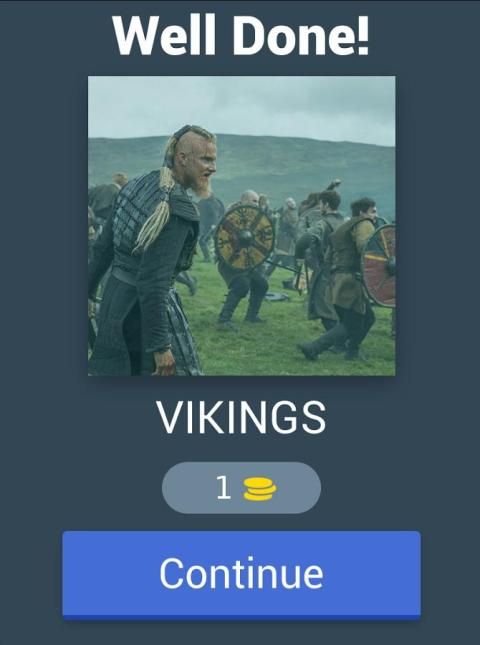
Task: Tap the blue Continue button
Action: pyautogui.click(x=241, y=574)
